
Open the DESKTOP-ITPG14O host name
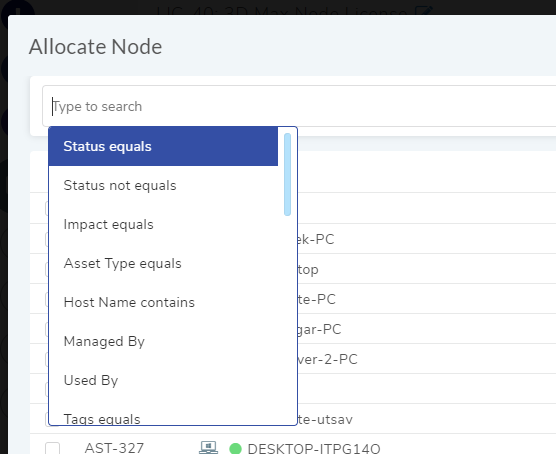pyautogui.click(x=314, y=449)
